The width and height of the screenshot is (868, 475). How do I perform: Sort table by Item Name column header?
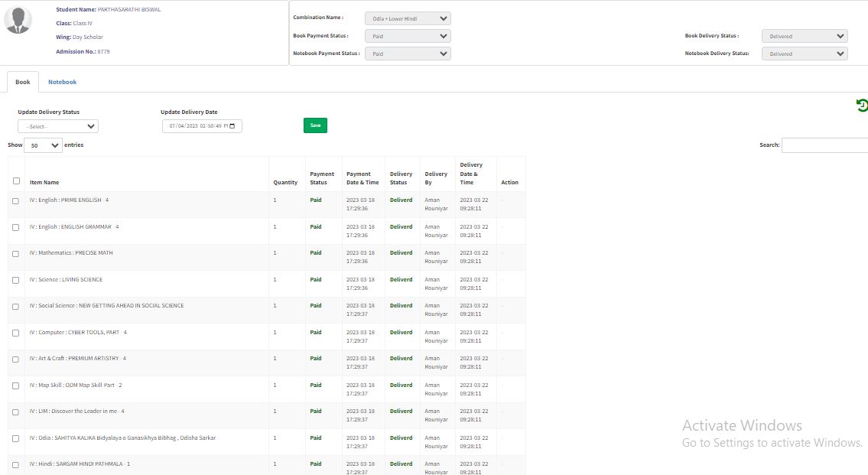pyautogui.click(x=44, y=183)
